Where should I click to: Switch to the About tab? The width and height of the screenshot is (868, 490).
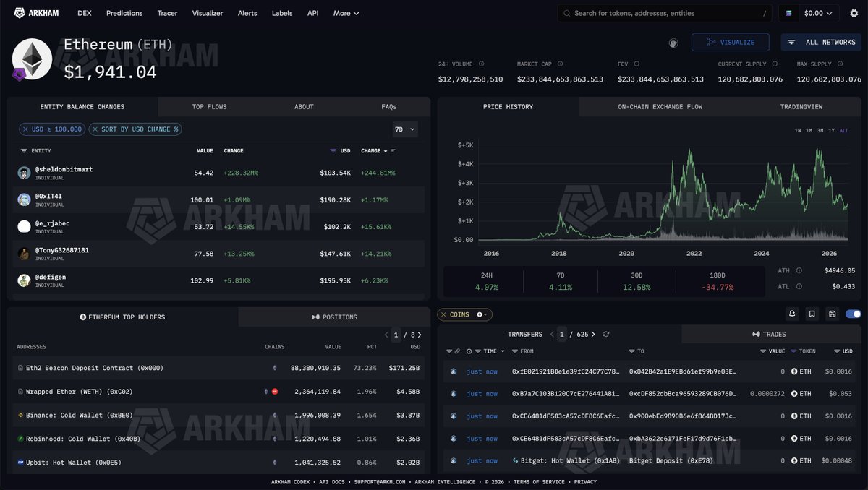[304, 107]
